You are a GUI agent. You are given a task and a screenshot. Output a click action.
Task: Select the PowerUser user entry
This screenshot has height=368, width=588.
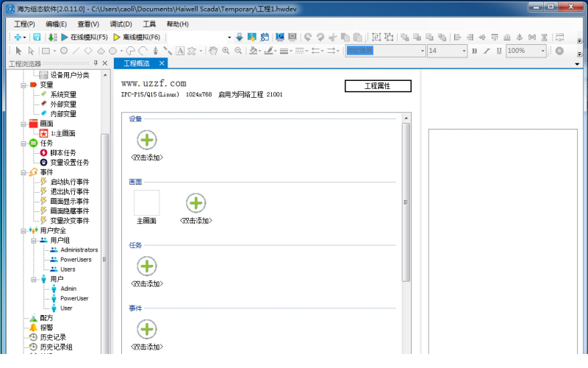(x=74, y=298)
